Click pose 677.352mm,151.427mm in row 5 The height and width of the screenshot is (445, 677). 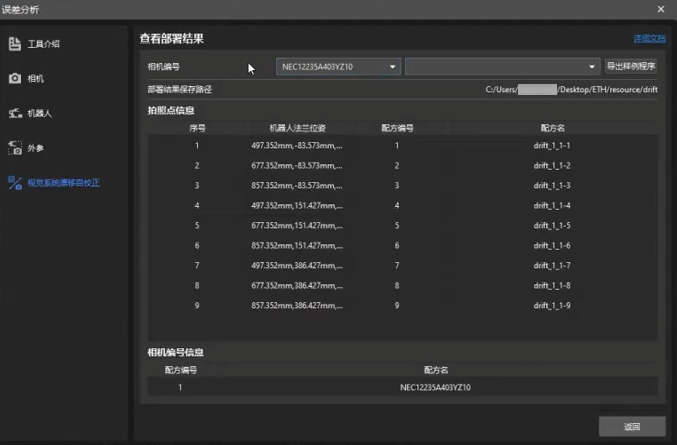pos(297,225)
